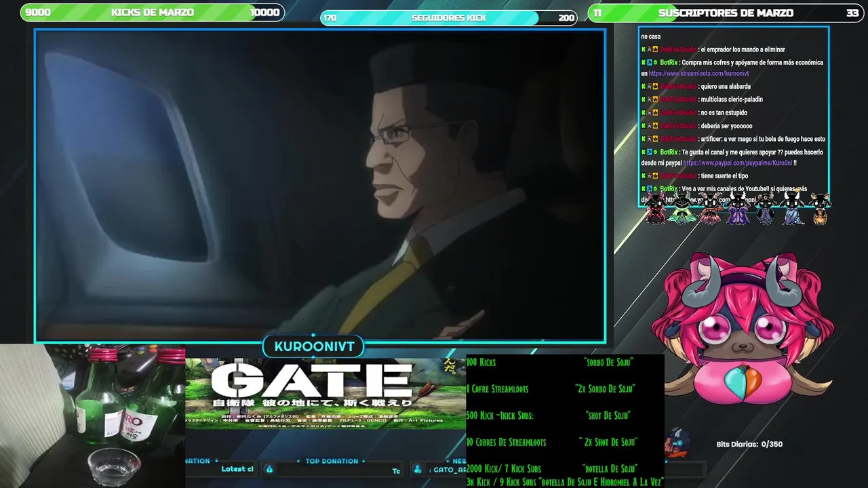The height and width of the screenshot is (488, 868).
Task: Click the Kicks de Marzo progress bar
Action: point(153,12)
